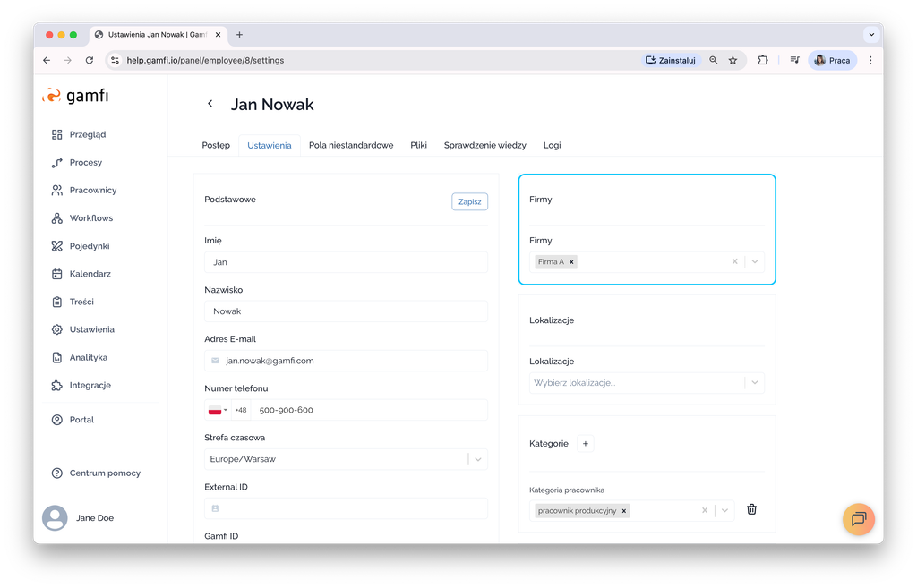Open the phone country flag selector
This screenshot has width=917, height=588.
pyautogui.click(x=218, y=410)
